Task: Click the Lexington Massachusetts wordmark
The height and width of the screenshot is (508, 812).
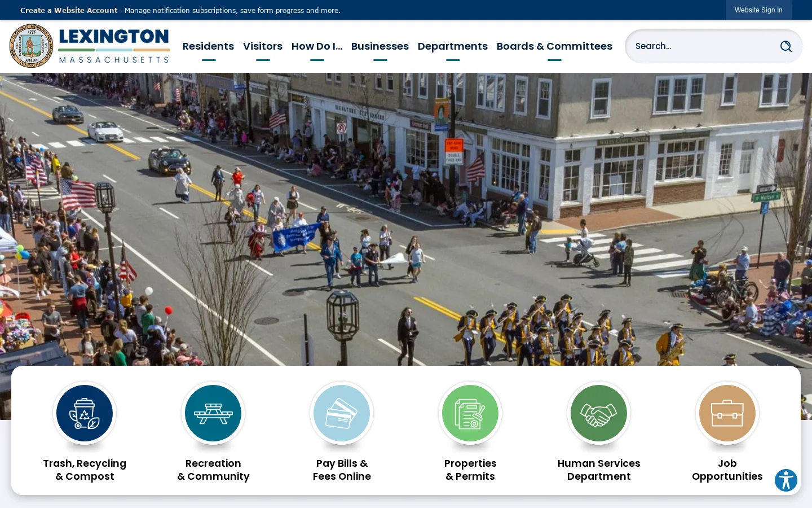Action: click(114, 46)
